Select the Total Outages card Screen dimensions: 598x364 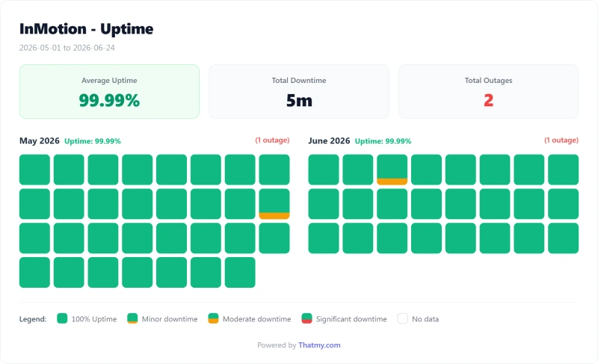pyautogui.click(x=489, y=91)
